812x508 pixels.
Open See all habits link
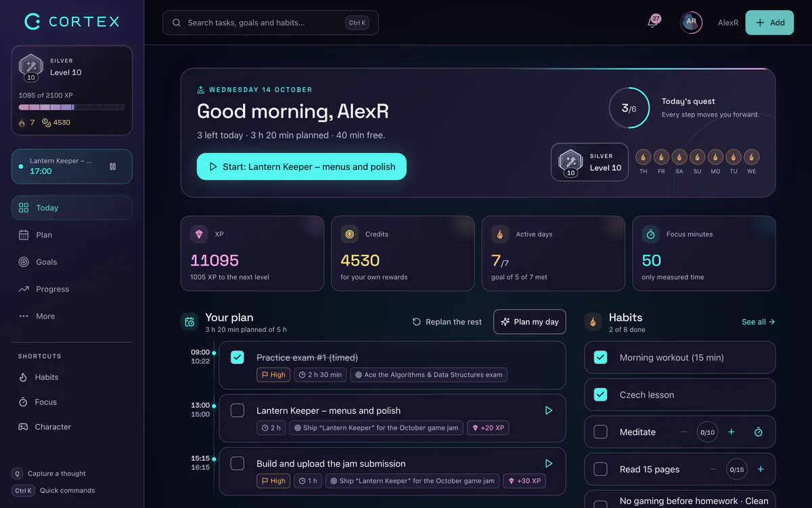[759, 322]
